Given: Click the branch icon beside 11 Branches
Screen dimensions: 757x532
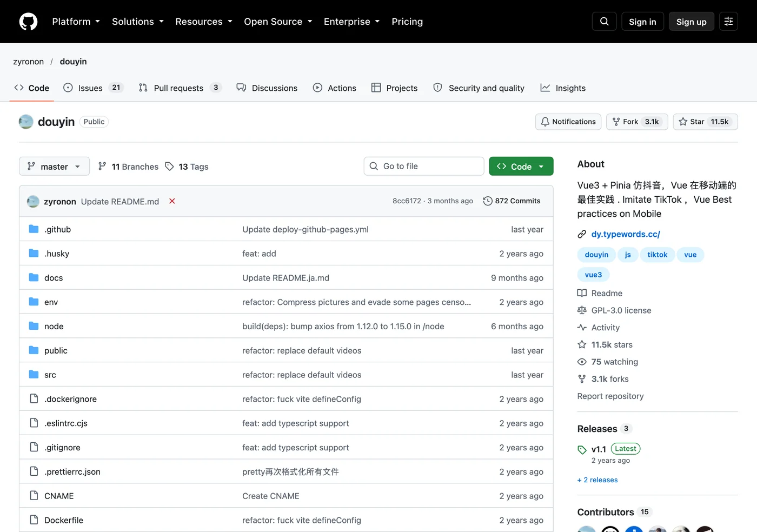Looking at the screenshot, I should 102,167.
